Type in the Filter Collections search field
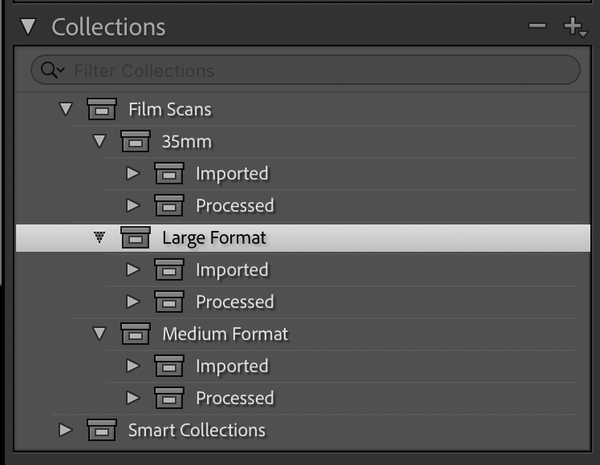This screenshot has width=600, height=465. coord(300,70)
